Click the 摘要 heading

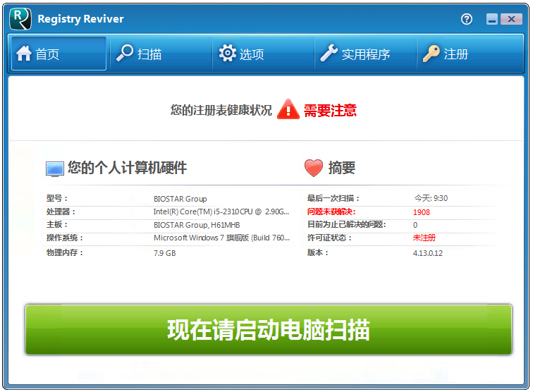coord(342,168)
